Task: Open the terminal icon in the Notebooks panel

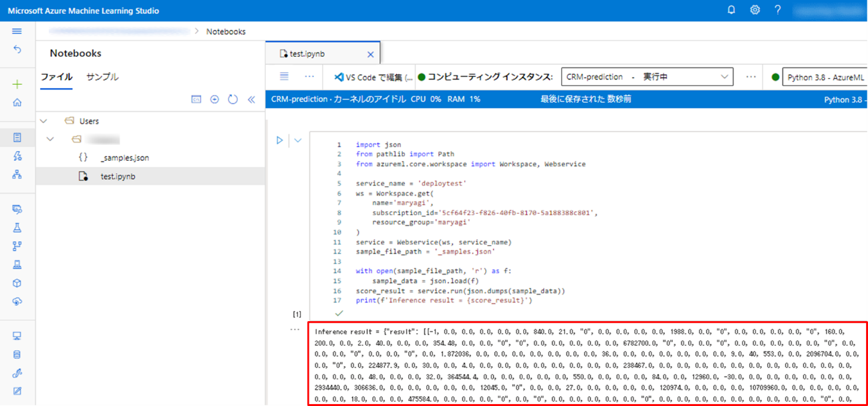Action: 196,99
